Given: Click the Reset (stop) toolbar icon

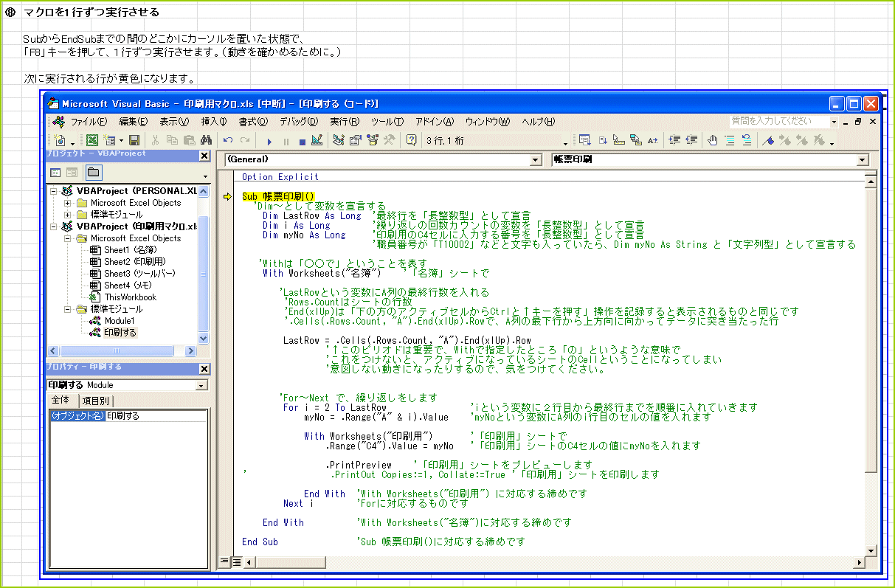Looking at the screenshot, I should point(302,141).
